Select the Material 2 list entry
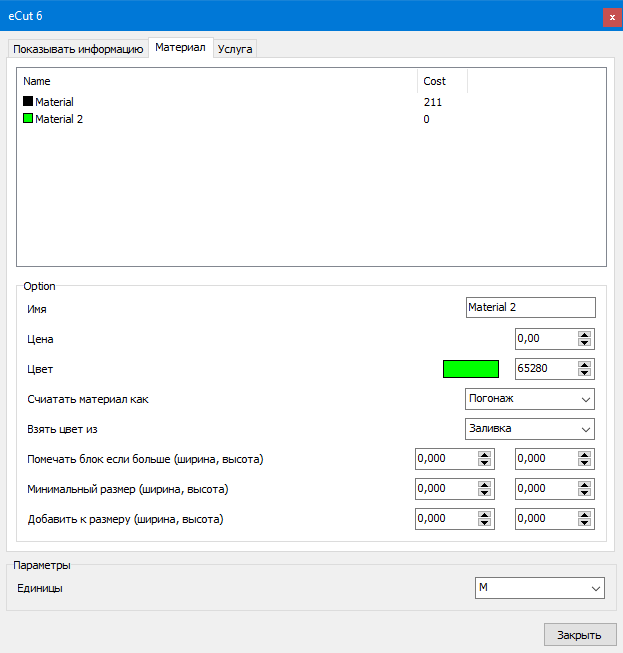Screen dimensions: 623x653 click(59, 119)
